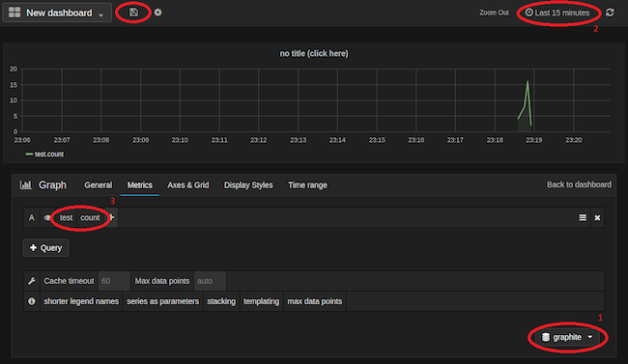Click the Graph bar chart icon

point(26,184)
